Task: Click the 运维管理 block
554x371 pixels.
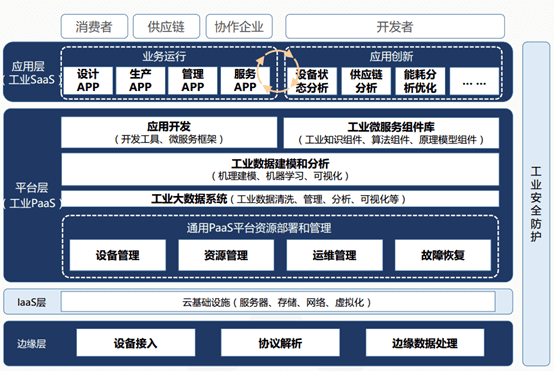Action: coord(334,255)
